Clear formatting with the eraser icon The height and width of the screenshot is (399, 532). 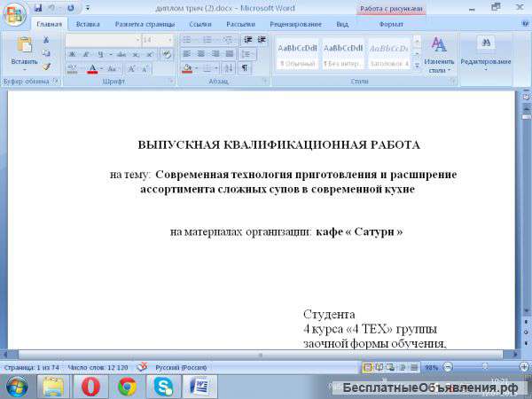pos(167,54)
